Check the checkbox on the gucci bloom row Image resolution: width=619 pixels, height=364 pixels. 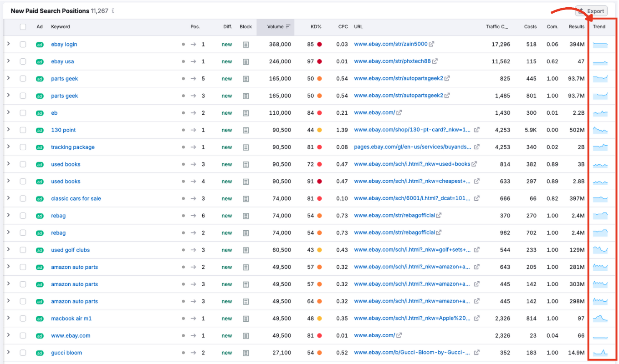(x=23, y=353)
